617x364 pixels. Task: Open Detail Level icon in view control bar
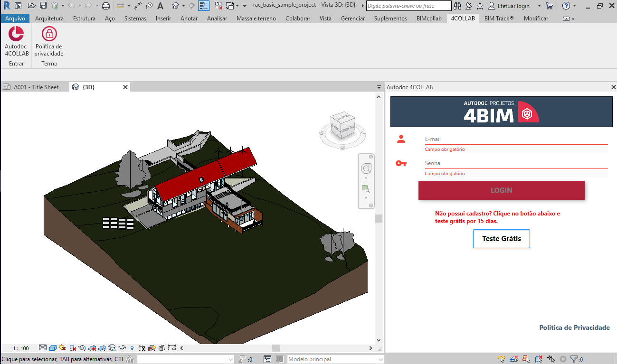(43, 348)
